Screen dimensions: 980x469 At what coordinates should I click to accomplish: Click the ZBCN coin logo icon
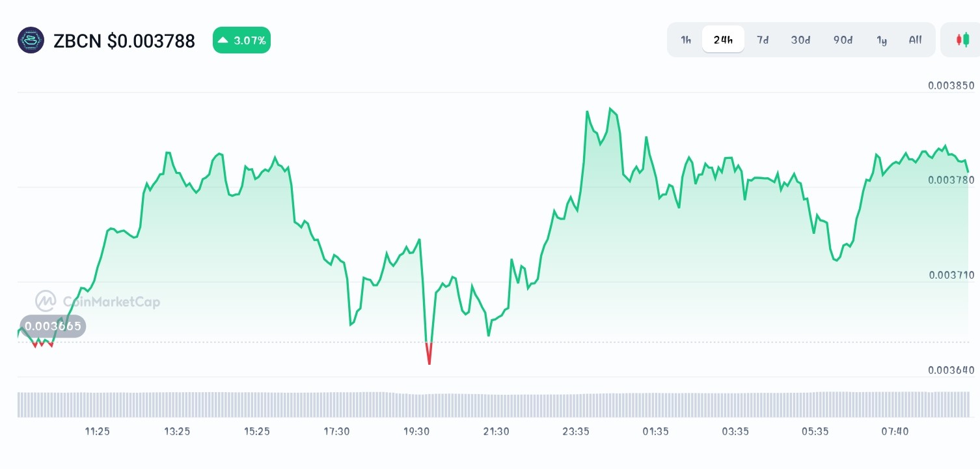(x=31, y=40)
